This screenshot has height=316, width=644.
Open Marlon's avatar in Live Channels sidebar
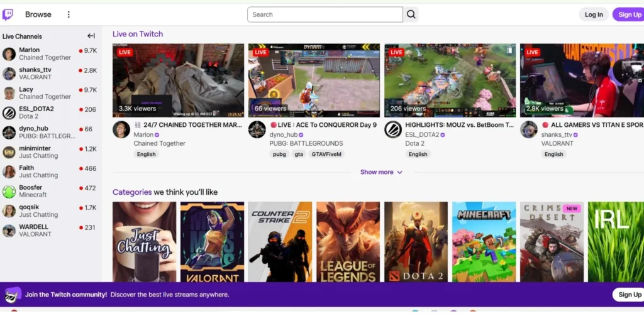tap(9, 54)
